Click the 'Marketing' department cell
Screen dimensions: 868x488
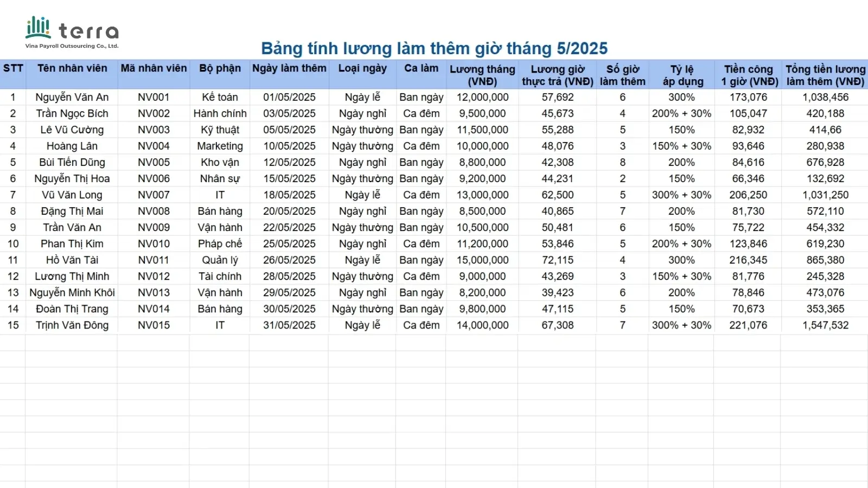pyautogui.click(x=220, y=146)
